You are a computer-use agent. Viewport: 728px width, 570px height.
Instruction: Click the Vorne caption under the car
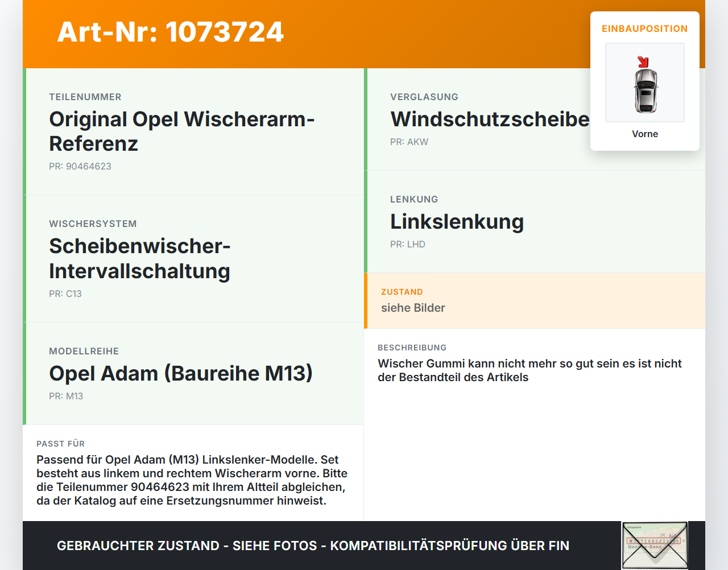(x=645, y=134)
